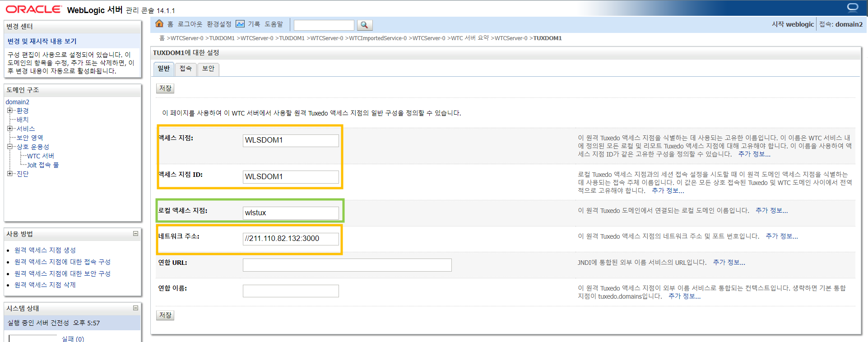Viewport: 868px width, 342px height.
Task: Open 원격 액세스 지점에 대한 보안 구성
Action: pyautogui.click(x=62, y=273)
